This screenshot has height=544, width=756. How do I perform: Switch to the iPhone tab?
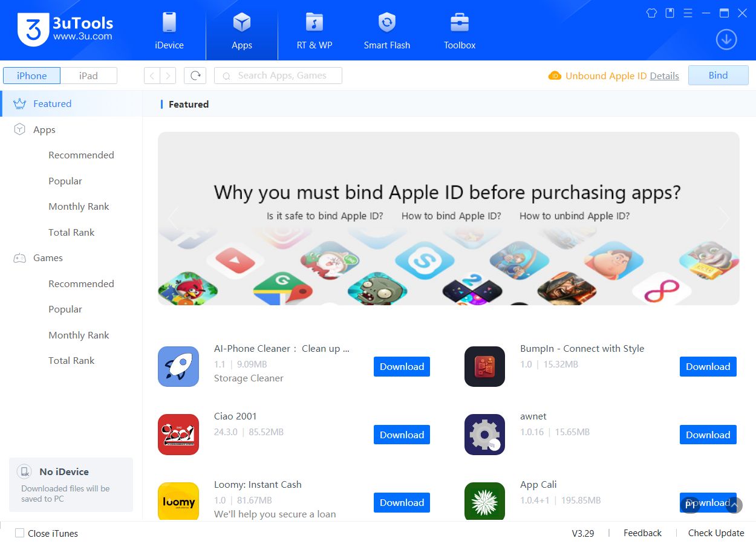coord(31,76)
